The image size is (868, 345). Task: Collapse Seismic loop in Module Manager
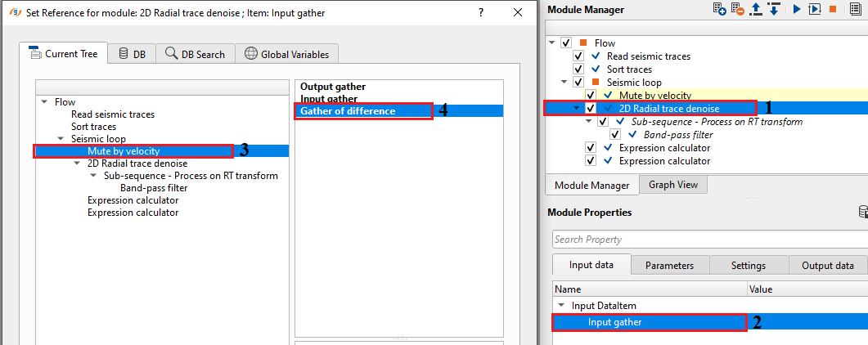pos(565,83)
